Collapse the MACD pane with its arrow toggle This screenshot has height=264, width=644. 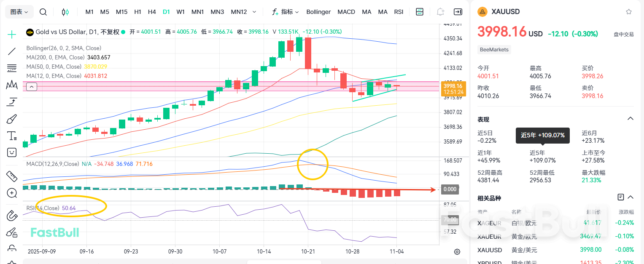pyautogui.click(x=31, y=87)
